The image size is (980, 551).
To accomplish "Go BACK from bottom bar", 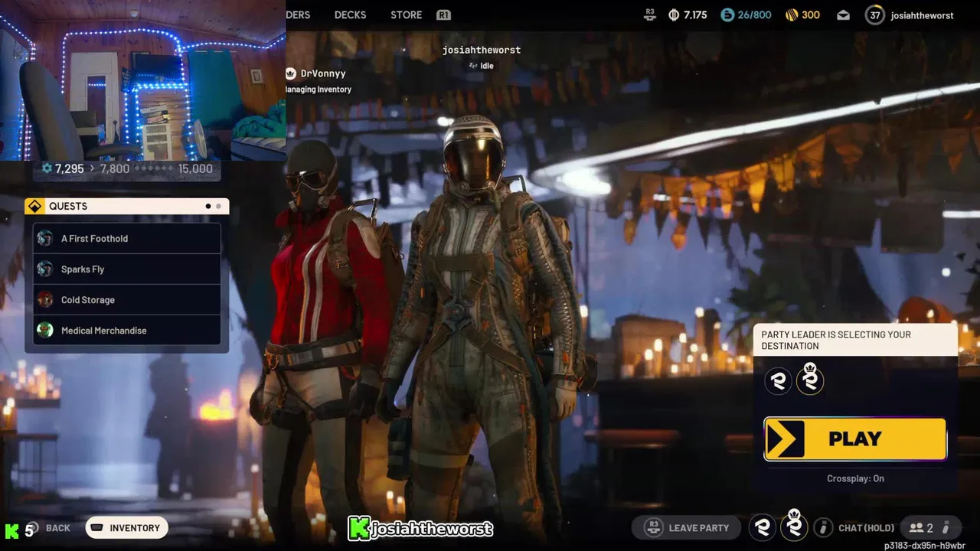I will [x=57, y=528].
